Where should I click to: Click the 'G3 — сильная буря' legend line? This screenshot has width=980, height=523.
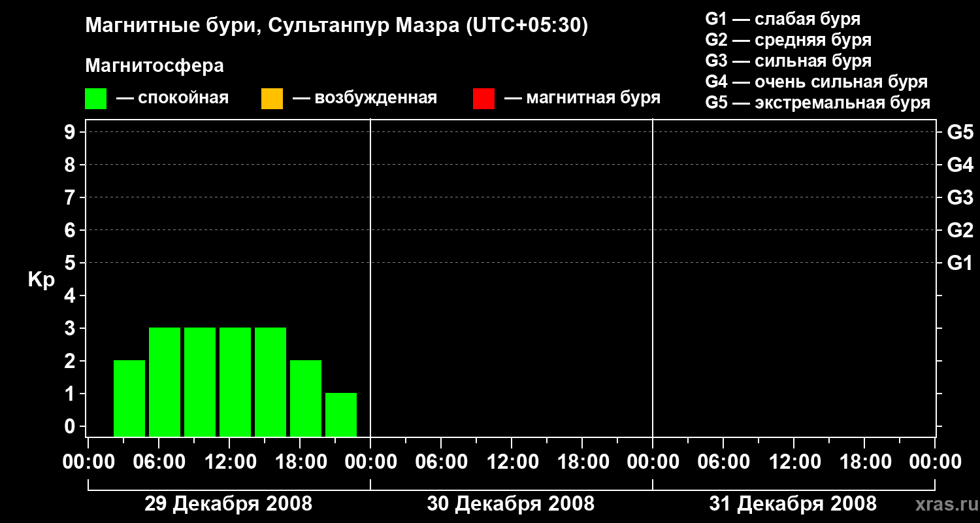[x=789, y=61]
